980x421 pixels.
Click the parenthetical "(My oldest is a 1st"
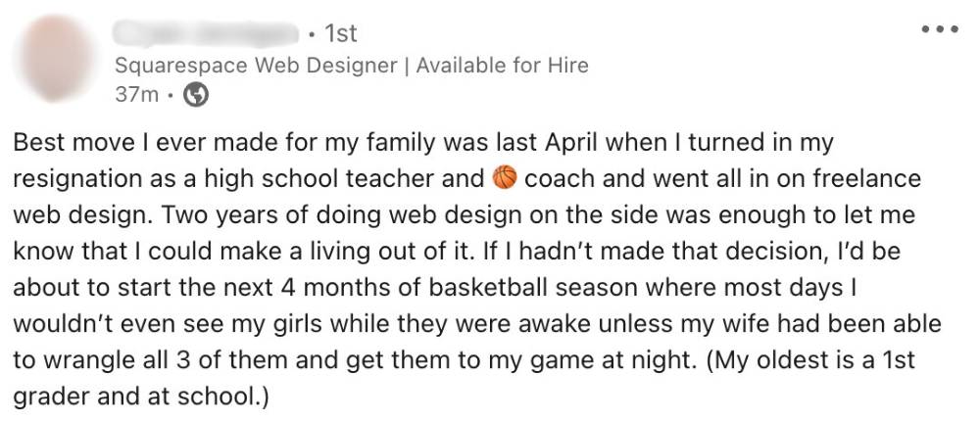[824, 360]
